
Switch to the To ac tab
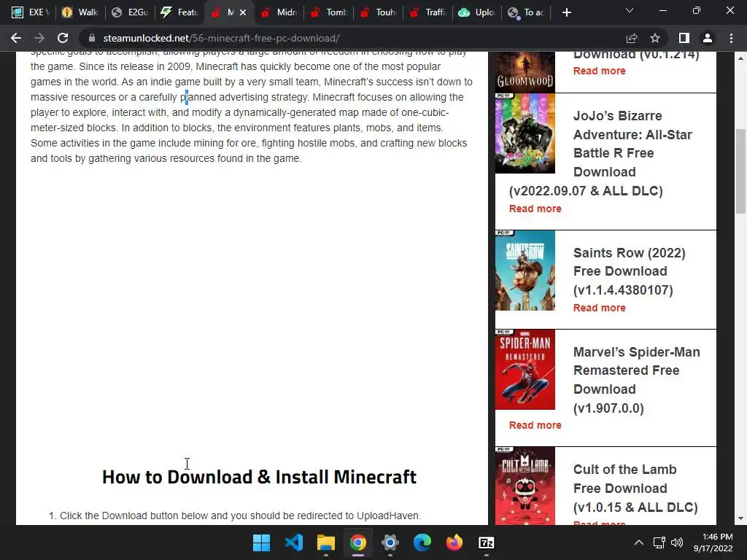click(x=527, y=12)
